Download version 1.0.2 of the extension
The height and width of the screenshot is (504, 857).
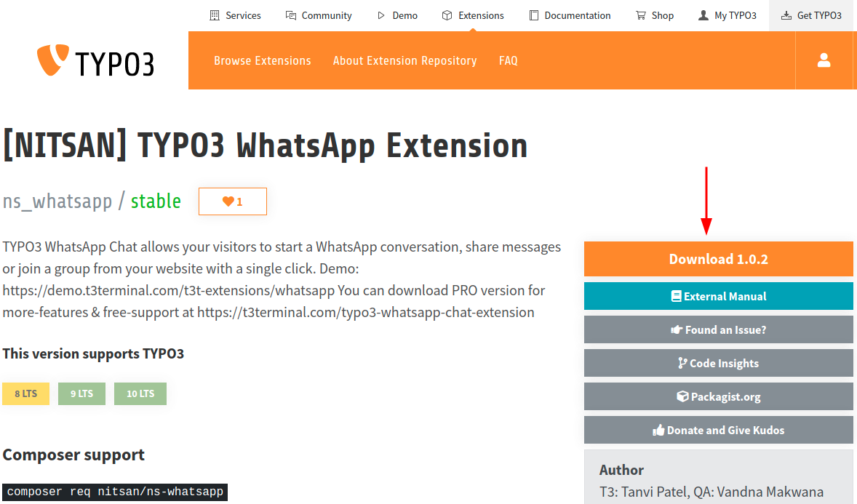click(x=718, y=259)
